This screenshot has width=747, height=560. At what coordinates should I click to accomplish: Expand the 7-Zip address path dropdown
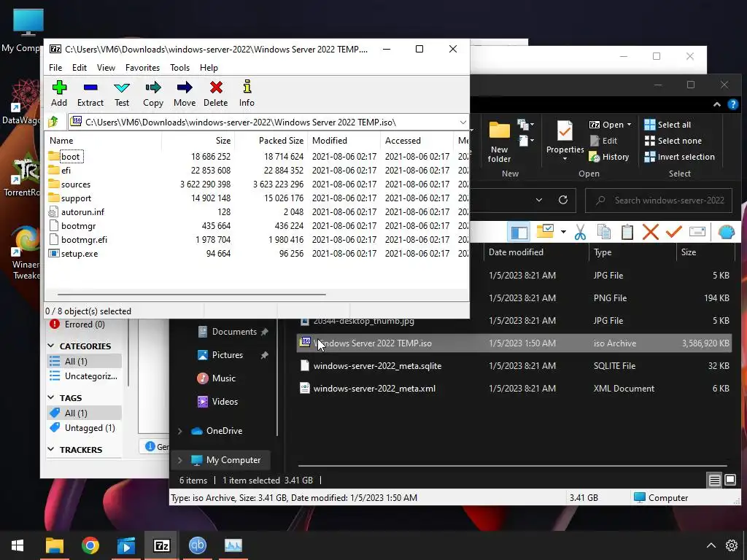pyautogui.click(x=462, y=122)
